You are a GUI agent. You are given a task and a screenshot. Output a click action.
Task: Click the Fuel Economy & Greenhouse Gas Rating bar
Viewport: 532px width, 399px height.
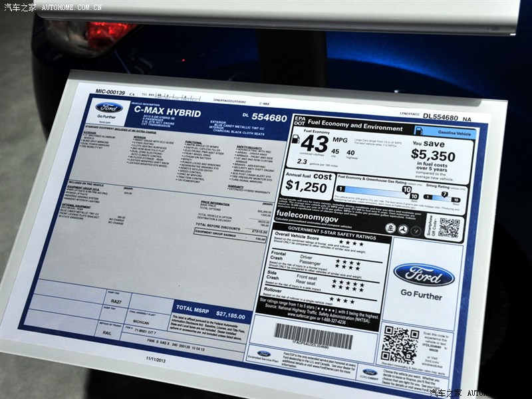tap(376, 193)
